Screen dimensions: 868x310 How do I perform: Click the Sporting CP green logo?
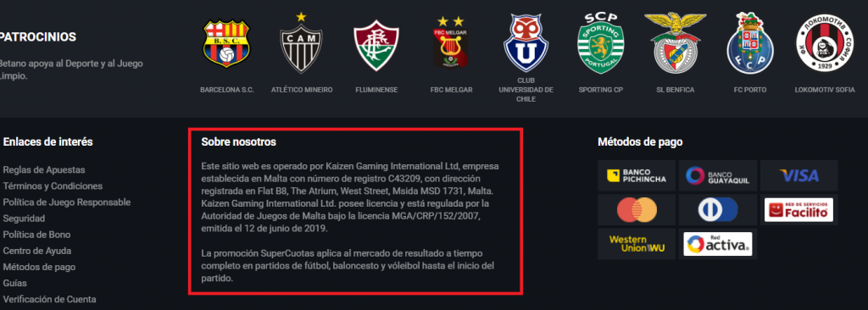(x=600, y=42)
